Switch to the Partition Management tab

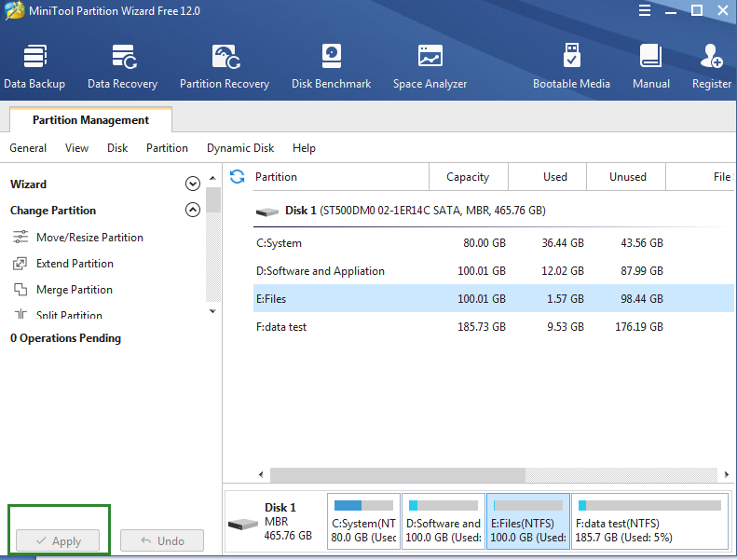(x=90, y=120)
